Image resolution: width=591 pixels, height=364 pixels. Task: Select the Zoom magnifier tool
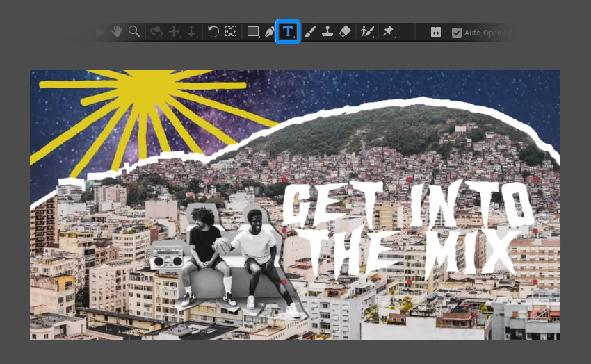pos(134,32)
